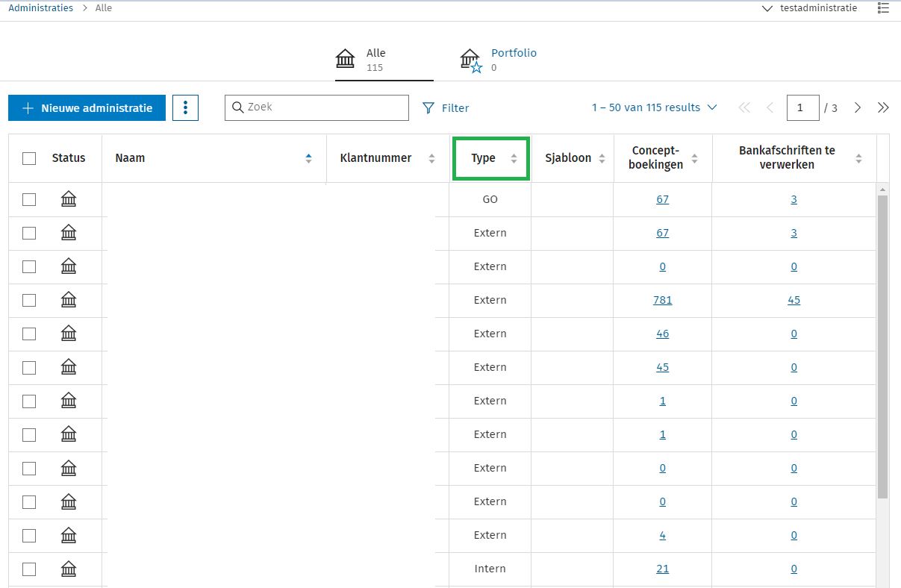Sort by Type column arrows
Image resolution: width=901 pixels, height=588 pixels.
514,158
